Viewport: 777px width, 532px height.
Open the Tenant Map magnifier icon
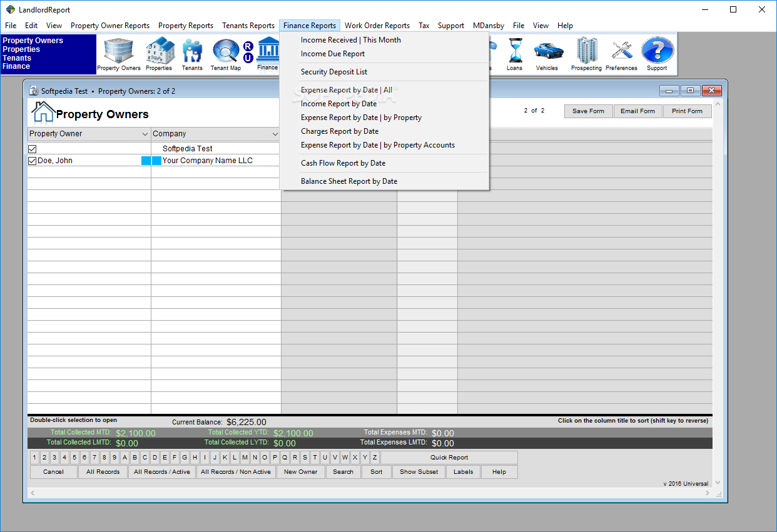tap(226, 54)
